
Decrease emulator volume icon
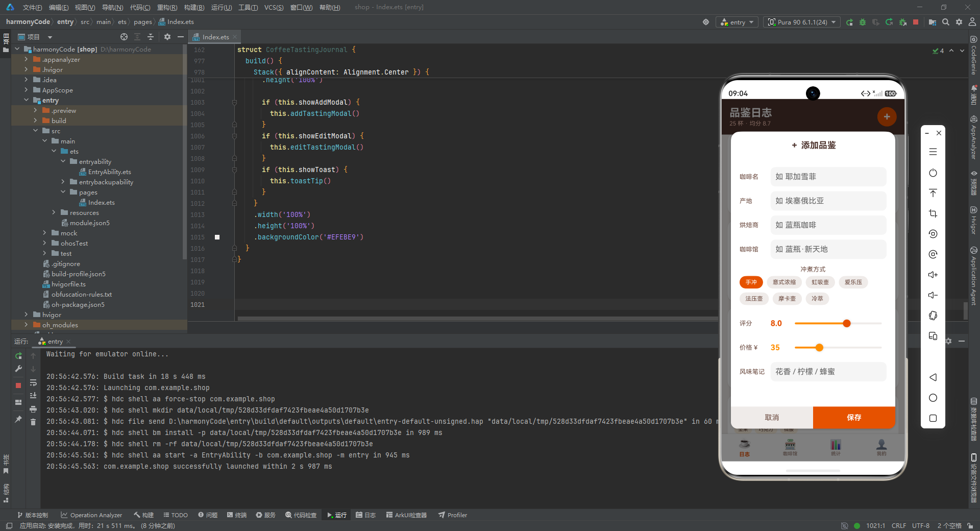pos(933,295)
